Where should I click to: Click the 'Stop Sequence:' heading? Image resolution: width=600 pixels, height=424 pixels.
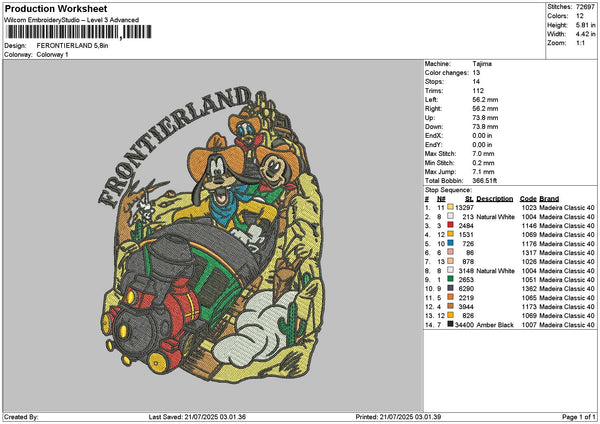pyautogui.click(x=448, y=190)
